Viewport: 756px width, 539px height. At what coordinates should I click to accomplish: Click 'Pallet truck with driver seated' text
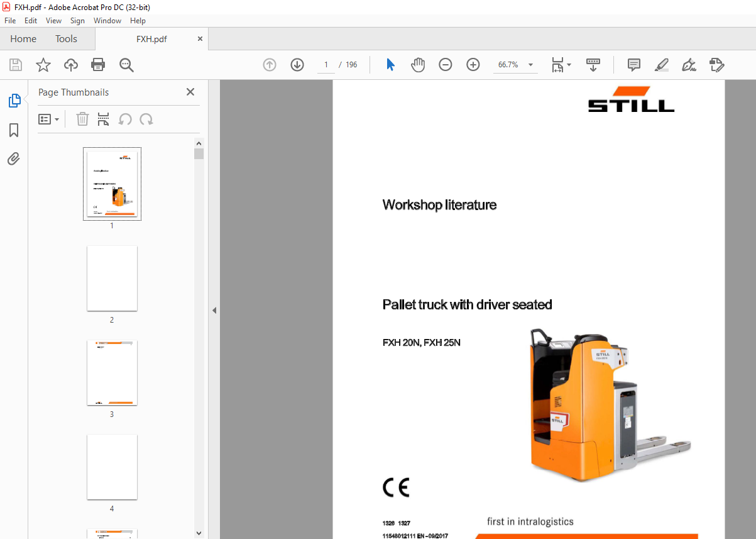pyautogui.click(x=468, y=305)
